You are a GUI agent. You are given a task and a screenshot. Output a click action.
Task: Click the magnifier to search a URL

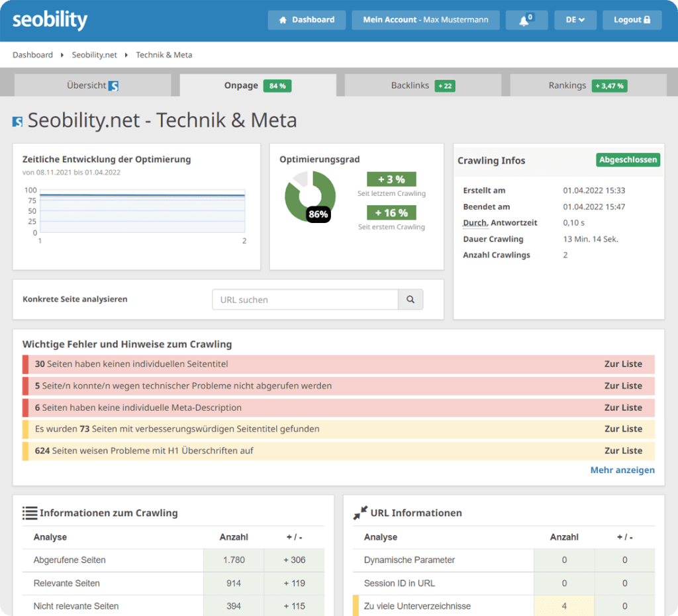click(x=411, y=299)
